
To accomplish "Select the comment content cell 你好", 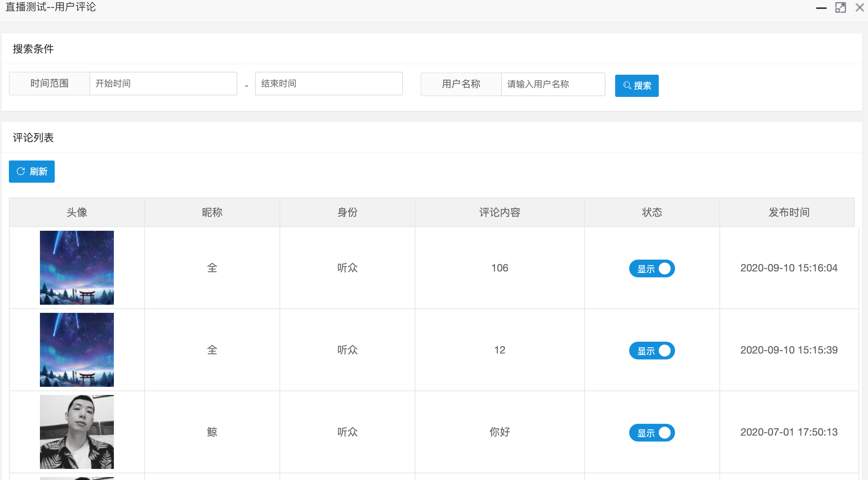I will 500,432.
